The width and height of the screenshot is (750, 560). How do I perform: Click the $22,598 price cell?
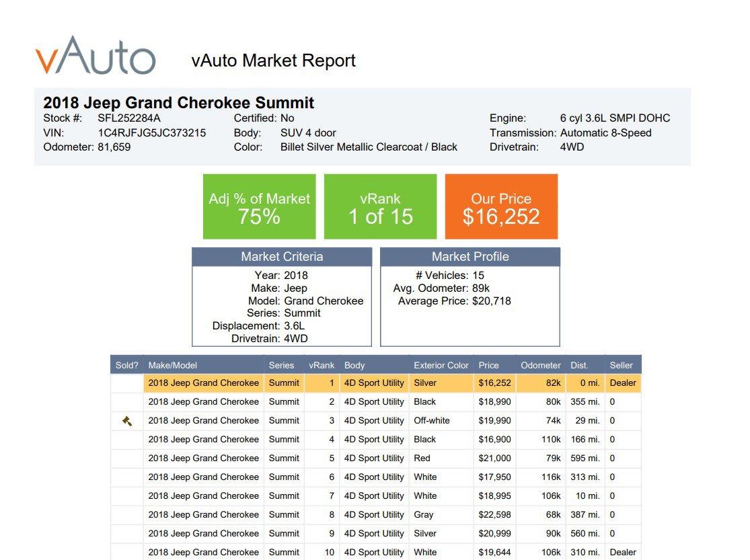[x=494, y=515]
